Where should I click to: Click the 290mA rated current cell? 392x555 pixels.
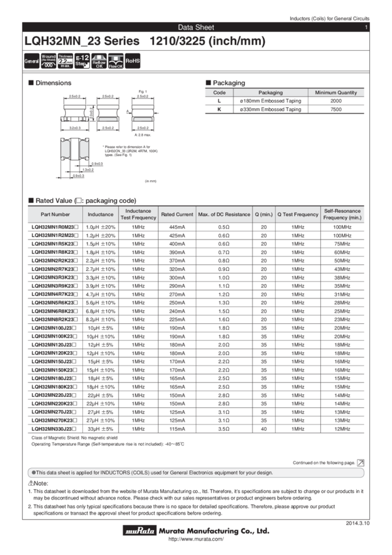pyautogui.click(x=177, y=286)
